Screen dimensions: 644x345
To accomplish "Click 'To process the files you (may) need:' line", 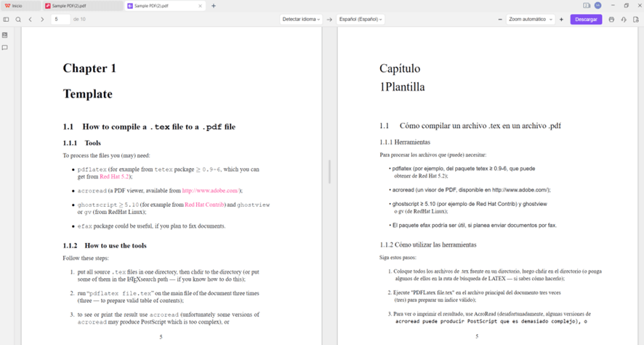I will click(106, 156).
